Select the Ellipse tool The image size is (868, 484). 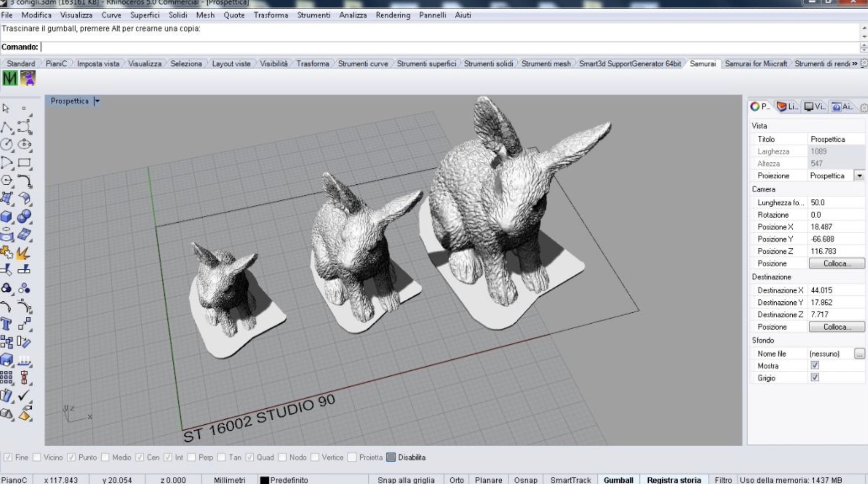pos(24,144)
